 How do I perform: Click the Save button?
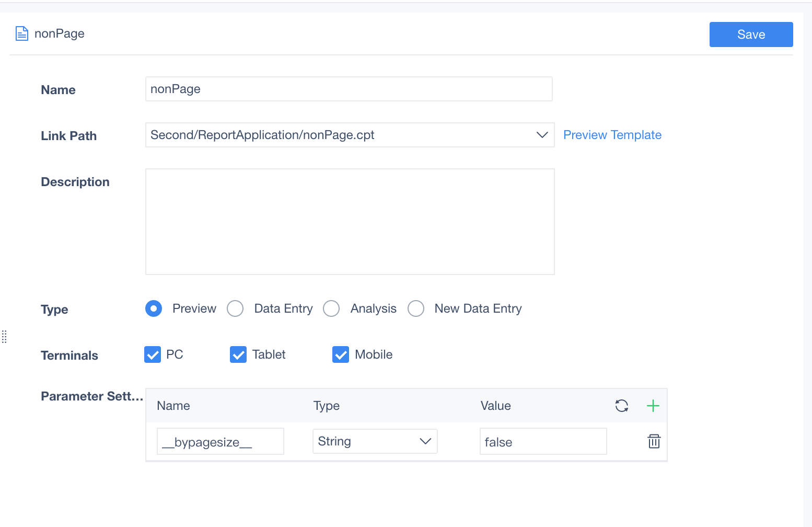point(751,34)
